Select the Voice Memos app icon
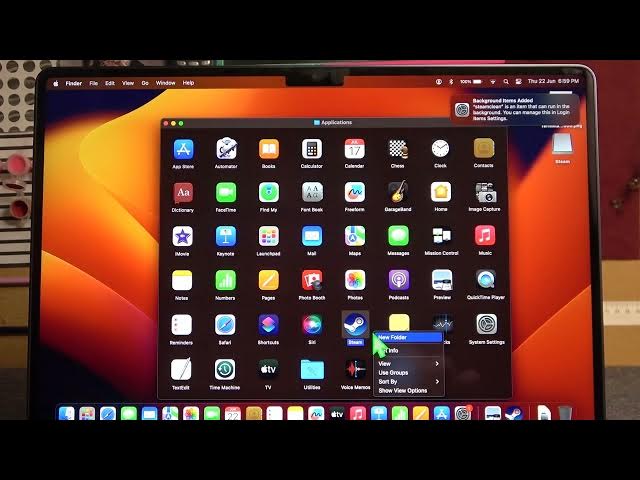The width and height of the screenshot is (640, 480). point(356,369)
